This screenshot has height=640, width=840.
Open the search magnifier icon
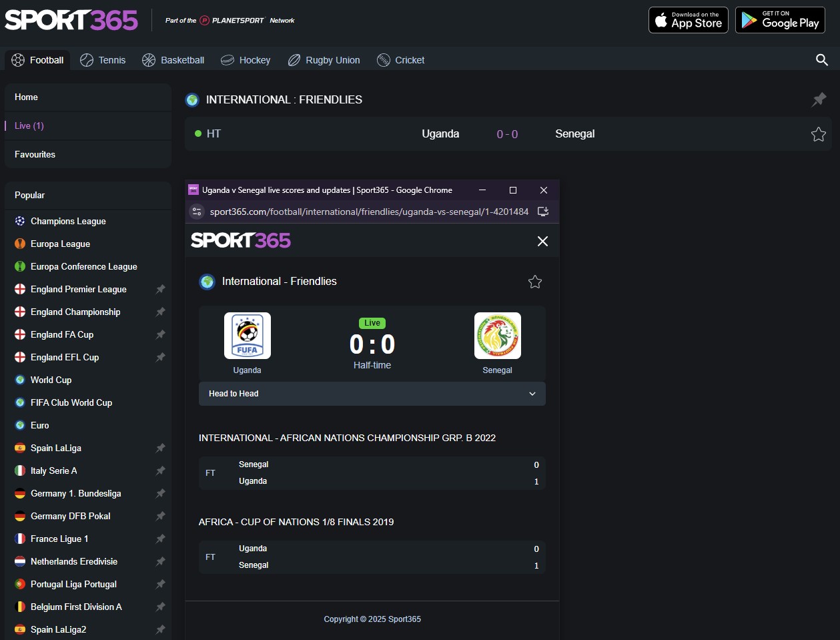pyautogui.click(x=822, y=60)
